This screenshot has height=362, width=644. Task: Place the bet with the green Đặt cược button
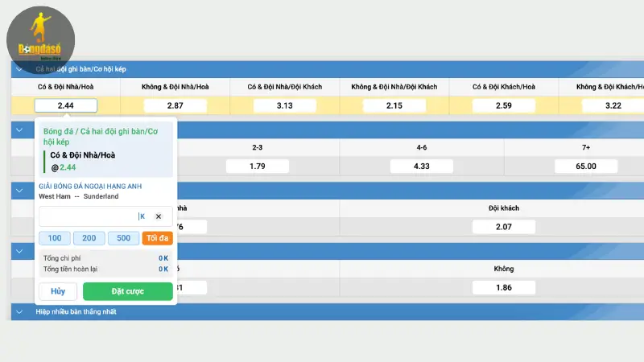click(128, 291)
